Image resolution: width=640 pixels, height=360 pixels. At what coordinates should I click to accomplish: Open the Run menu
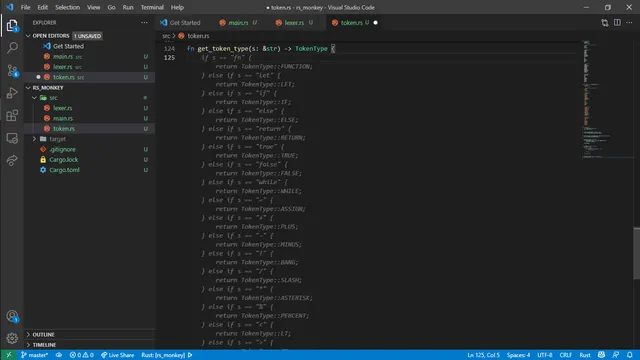(x=128, y=7)
